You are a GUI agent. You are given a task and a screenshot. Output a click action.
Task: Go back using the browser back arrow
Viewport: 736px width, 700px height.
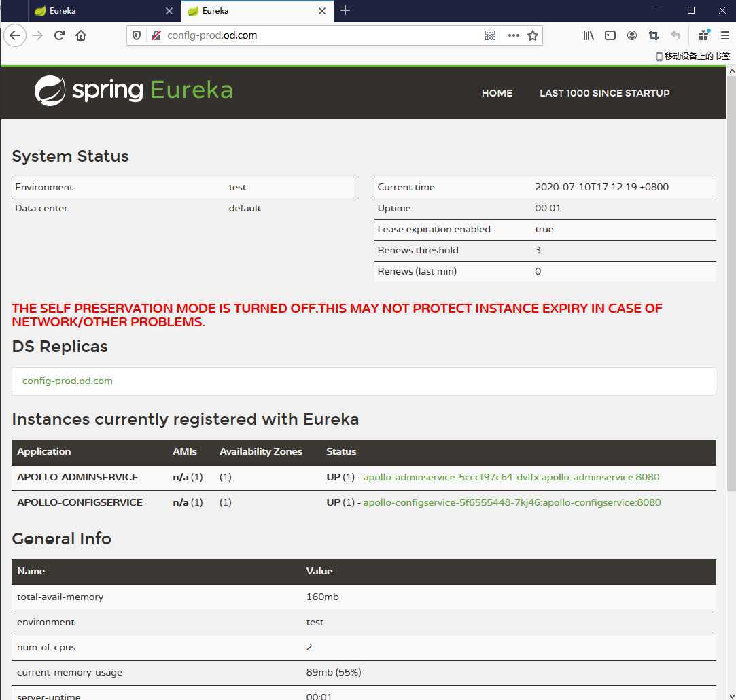pos(15,35)
